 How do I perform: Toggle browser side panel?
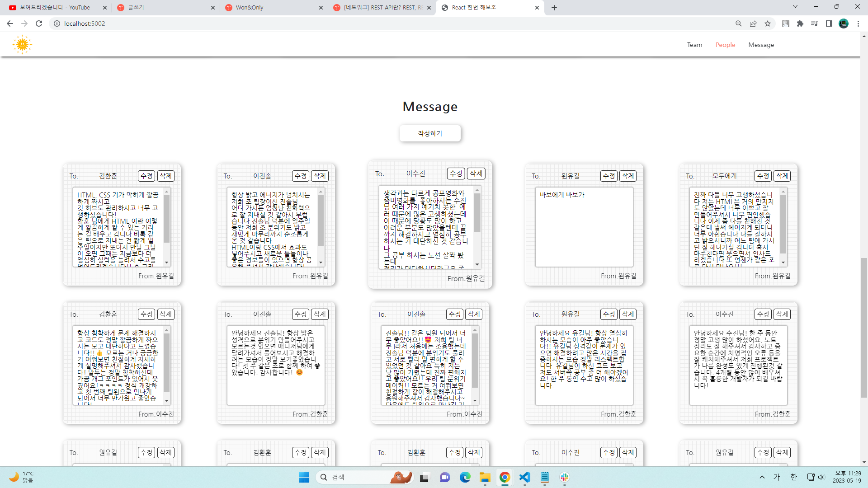[829, 23]
